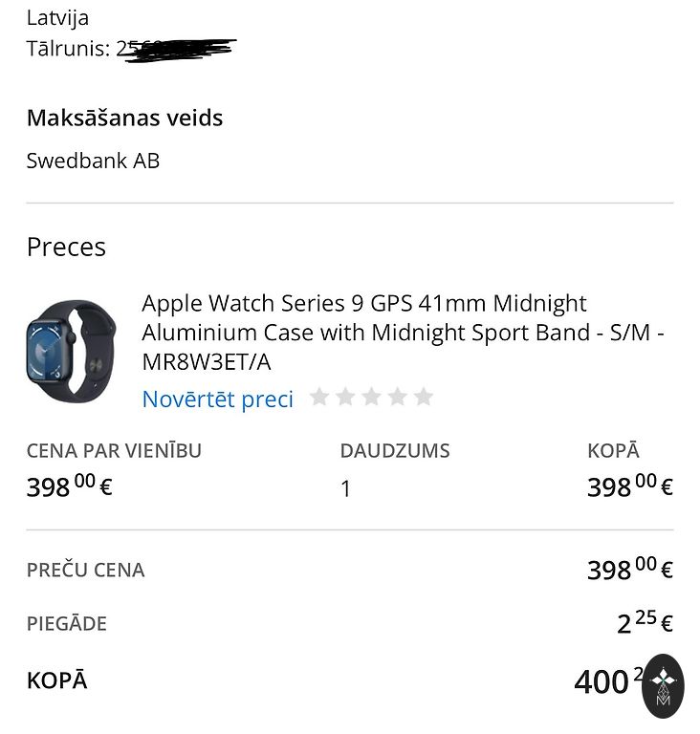
Task: Click the "CENA PAR VIENĪBU" column label
Action: [x=114, y=451]
